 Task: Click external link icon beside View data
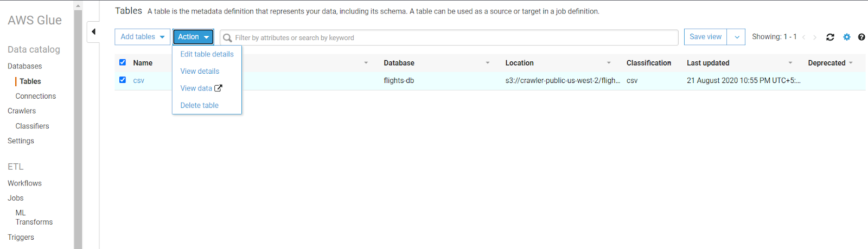point(218,88)
